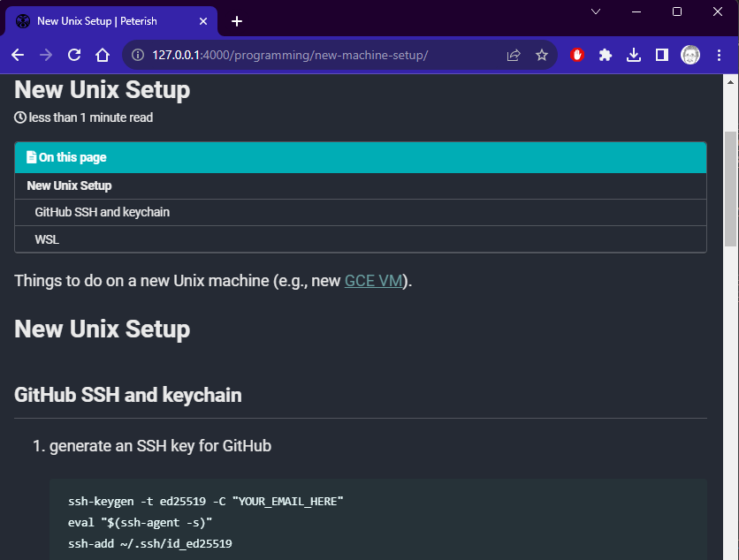Viewport: 739px width, 560px height.
Task: Click the address bar URL
Action: point(290,55)
